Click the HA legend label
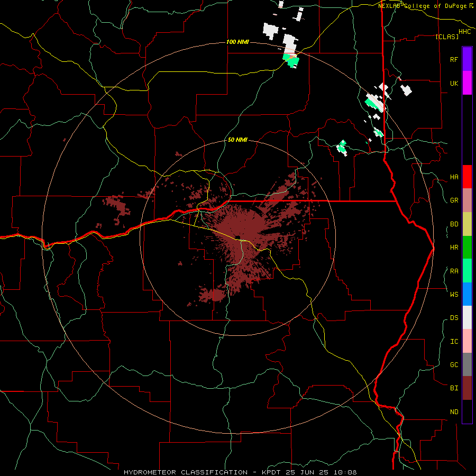Image resolution: width=476 pixels, height=476 pixels. pos(454,177)
